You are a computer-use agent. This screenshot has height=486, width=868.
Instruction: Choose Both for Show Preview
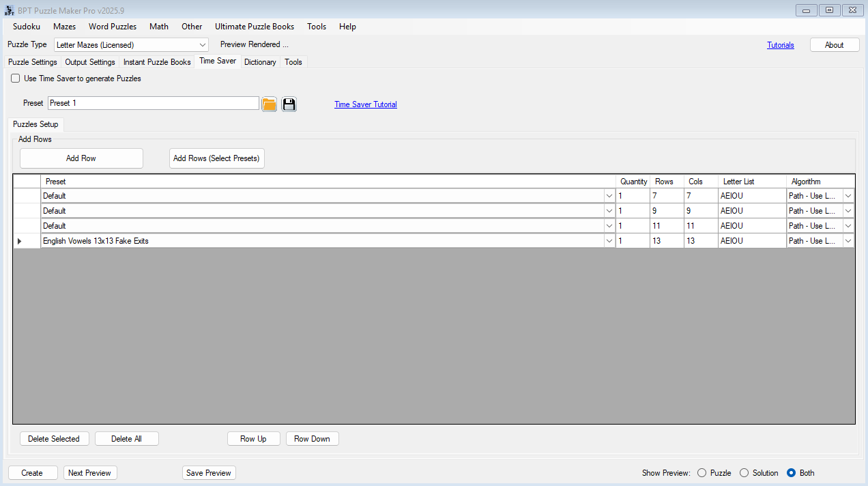(791, 473)
